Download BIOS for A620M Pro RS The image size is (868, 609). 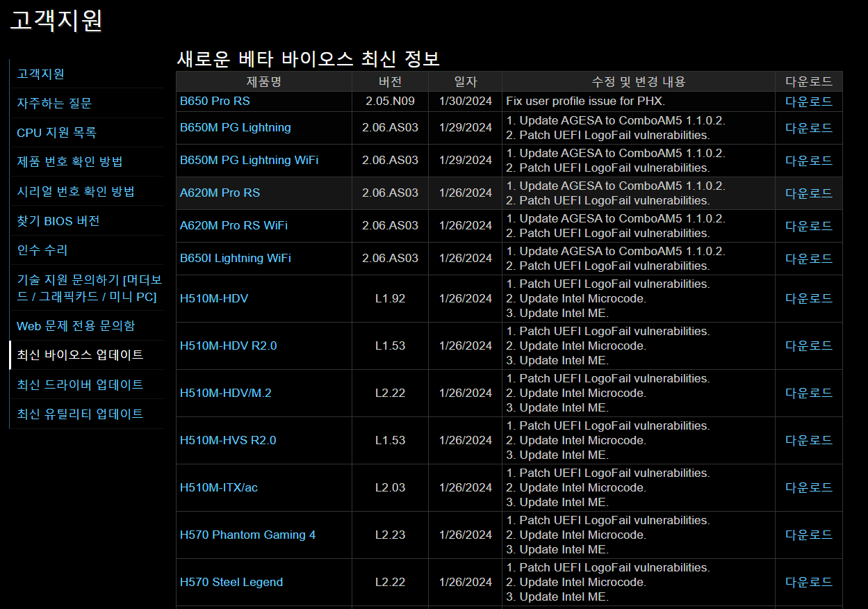pyautogui.click(x=809, y=193)
